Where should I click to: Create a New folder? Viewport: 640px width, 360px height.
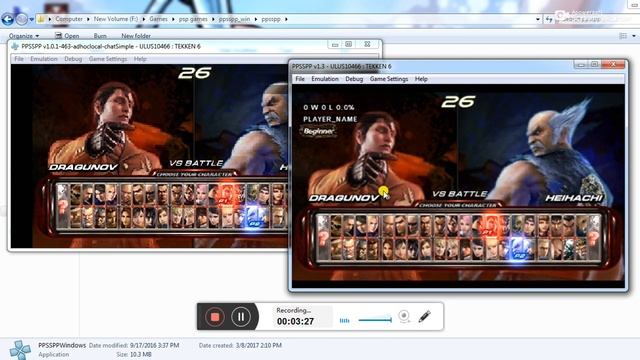point(136,36)
